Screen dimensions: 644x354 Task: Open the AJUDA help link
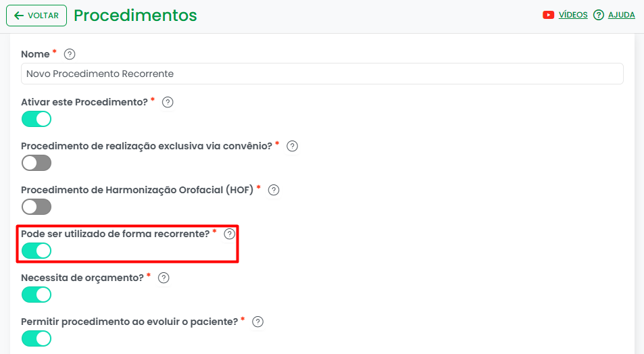pos(621,15)
